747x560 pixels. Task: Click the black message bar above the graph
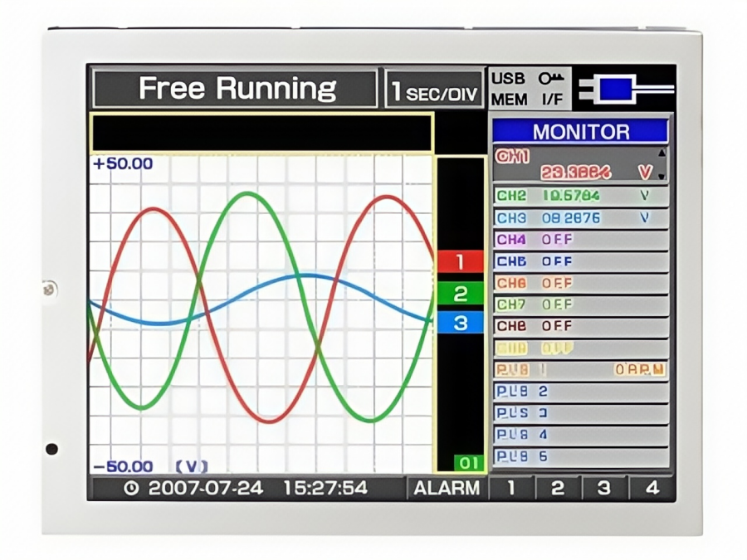point(261,133)
